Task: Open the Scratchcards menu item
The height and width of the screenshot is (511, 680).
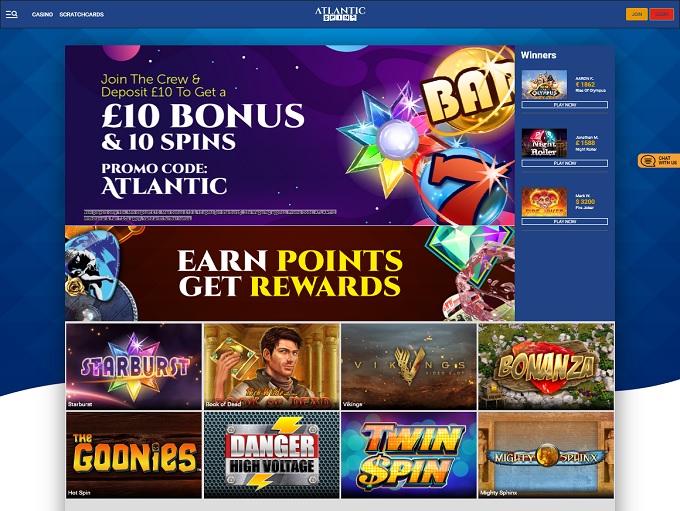Action: [x=82, y=14]
